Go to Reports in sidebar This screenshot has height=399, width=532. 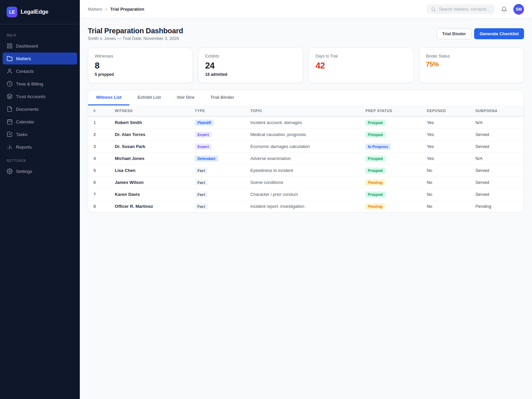point(40,147)
